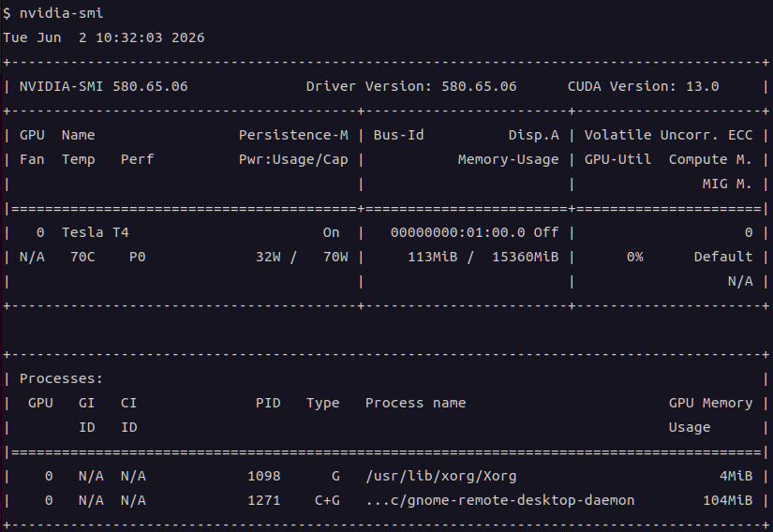The image size is (773, 532).
Task: Click the 'Compute M.' header
Action: [710, 159]
